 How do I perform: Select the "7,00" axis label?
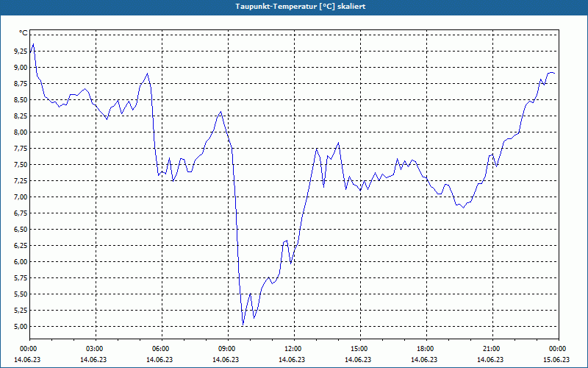pyautogui.click(x=21, y=197)
